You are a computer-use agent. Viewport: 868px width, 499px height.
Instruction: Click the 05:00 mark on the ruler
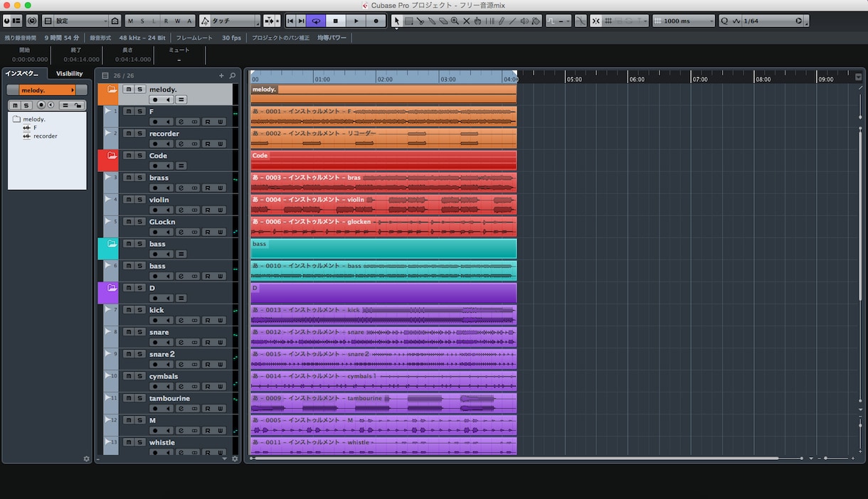[x=574, y=80]
